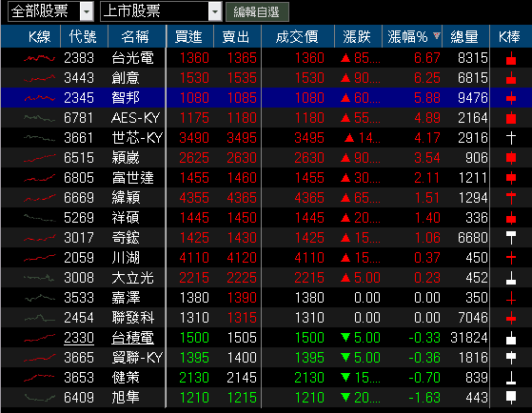
Task: Click the K棒 candlestick for 3661 世芯-KY
Action: pos(511,138)
